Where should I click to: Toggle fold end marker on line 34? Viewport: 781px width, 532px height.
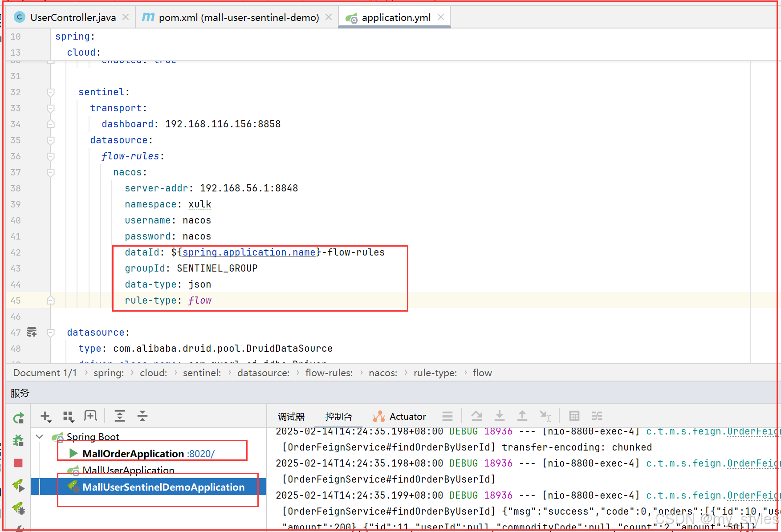(x=51, y=124)
